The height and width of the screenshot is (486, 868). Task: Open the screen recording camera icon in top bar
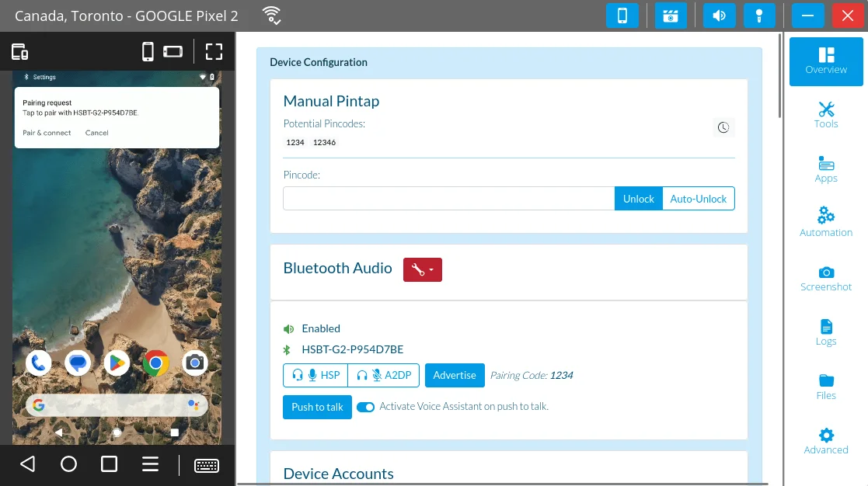pyautogui.click(x=671, y=16)
